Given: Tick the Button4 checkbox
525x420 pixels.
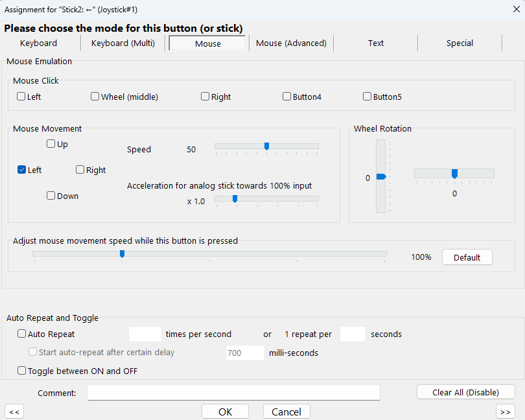Looking at the screenshot, I should coord(287,97).
